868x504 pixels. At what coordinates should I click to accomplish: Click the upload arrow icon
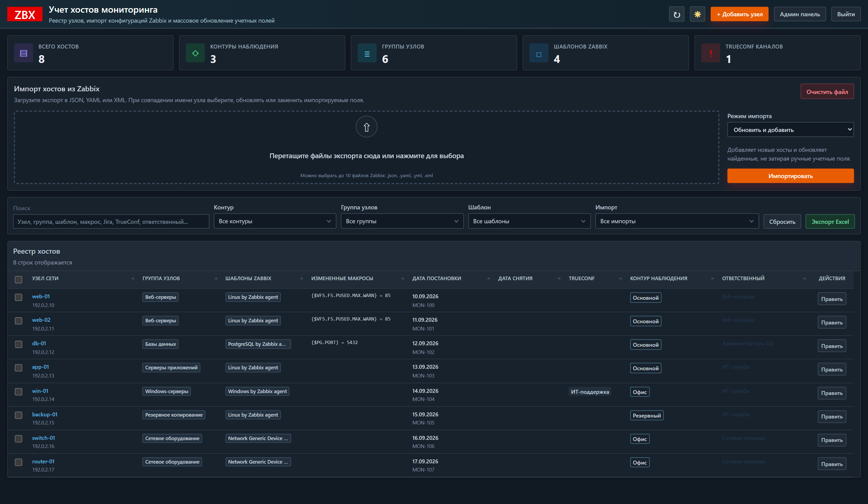(366, 127)
